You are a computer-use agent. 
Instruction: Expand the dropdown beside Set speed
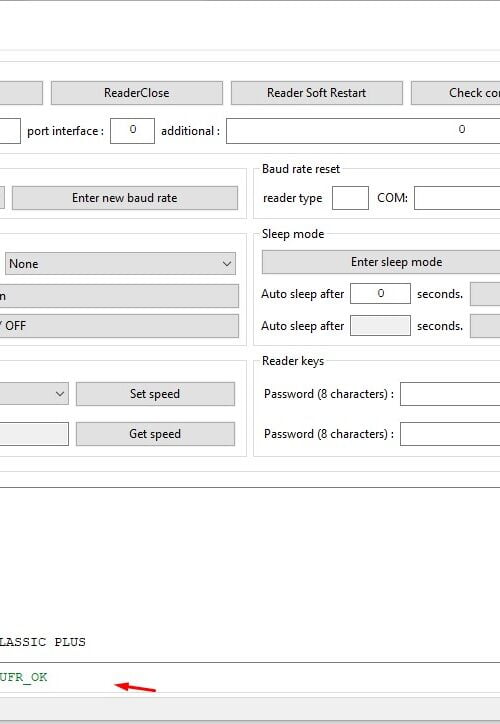click(34, 394)
